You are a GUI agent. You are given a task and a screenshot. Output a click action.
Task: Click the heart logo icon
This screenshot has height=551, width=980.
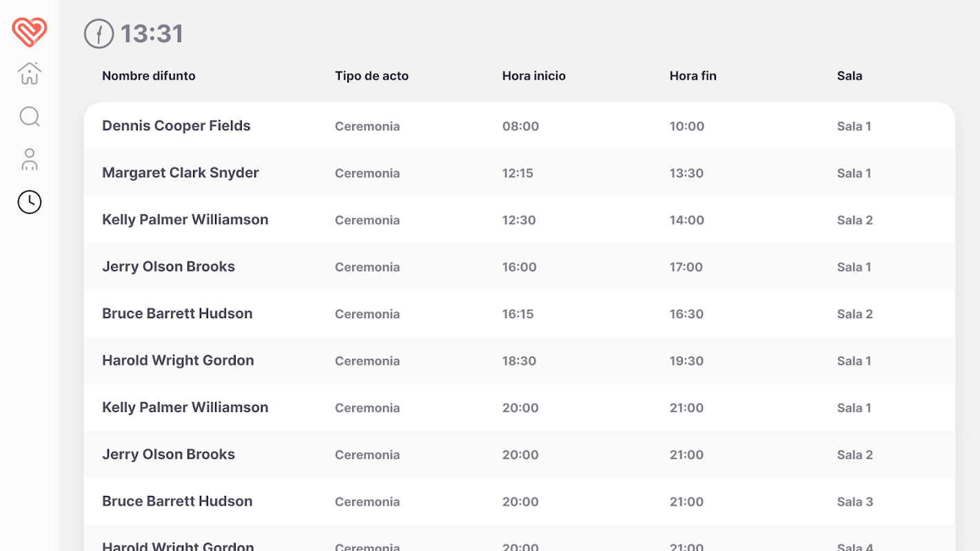[30, 32]
